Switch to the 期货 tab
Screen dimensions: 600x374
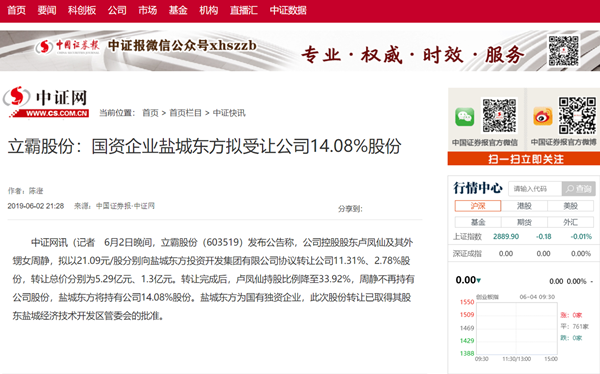coord(524,222)
